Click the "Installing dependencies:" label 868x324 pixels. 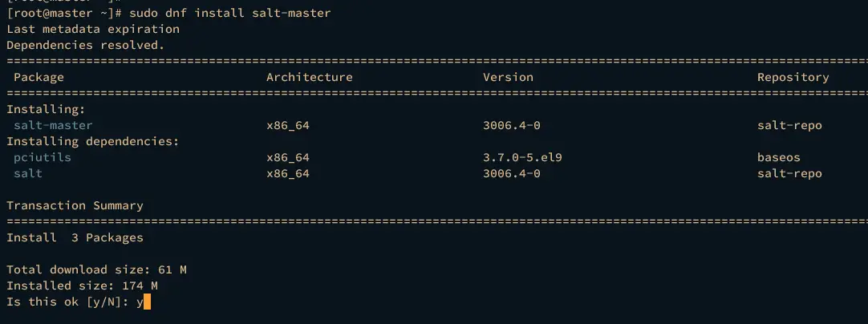coord(93,141)
